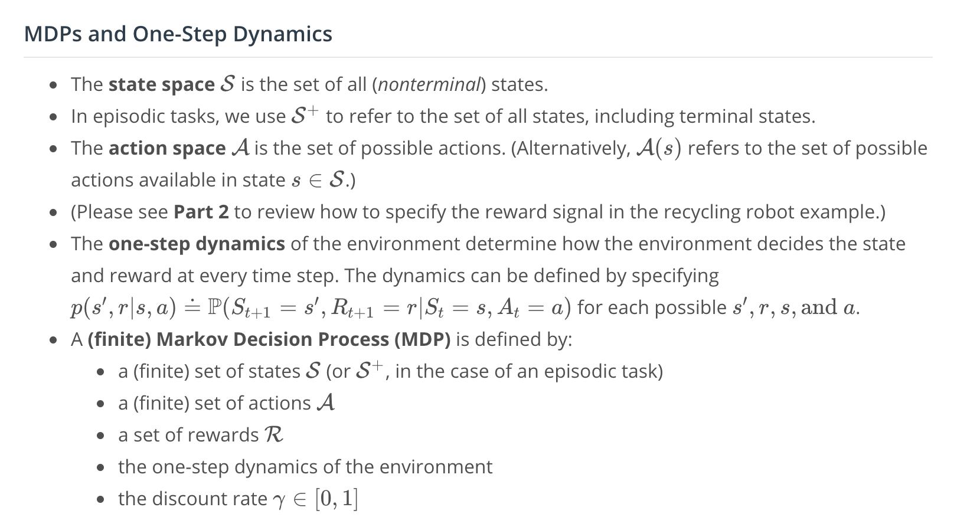
Task: Click the sentence about episodic tasks
Action: (x=443, y=116)
